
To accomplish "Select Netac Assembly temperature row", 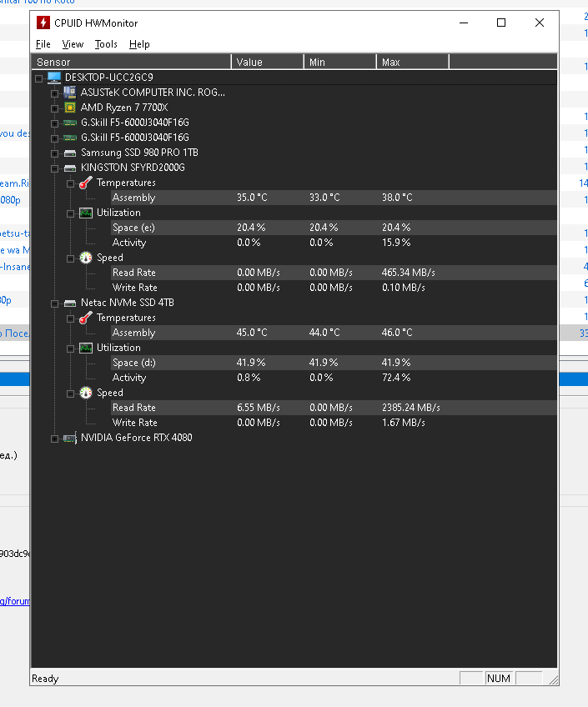I will pos(334,333).
